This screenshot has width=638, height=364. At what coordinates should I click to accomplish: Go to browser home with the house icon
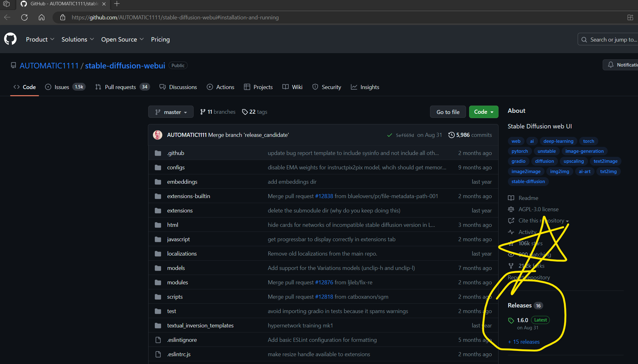point(42,17)
